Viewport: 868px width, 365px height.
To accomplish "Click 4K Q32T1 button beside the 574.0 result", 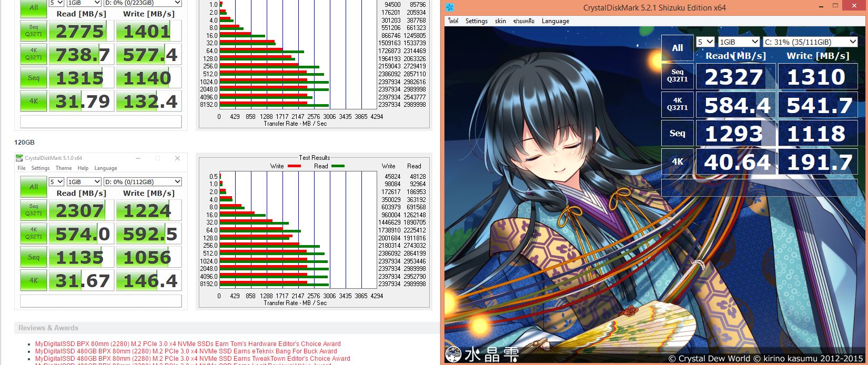I will click(x=34, y=234).
